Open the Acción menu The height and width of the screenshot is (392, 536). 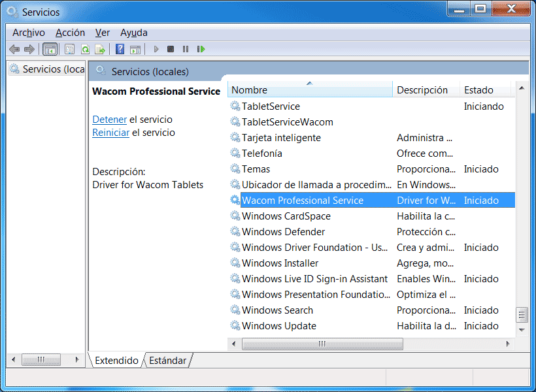pos(70,33)
